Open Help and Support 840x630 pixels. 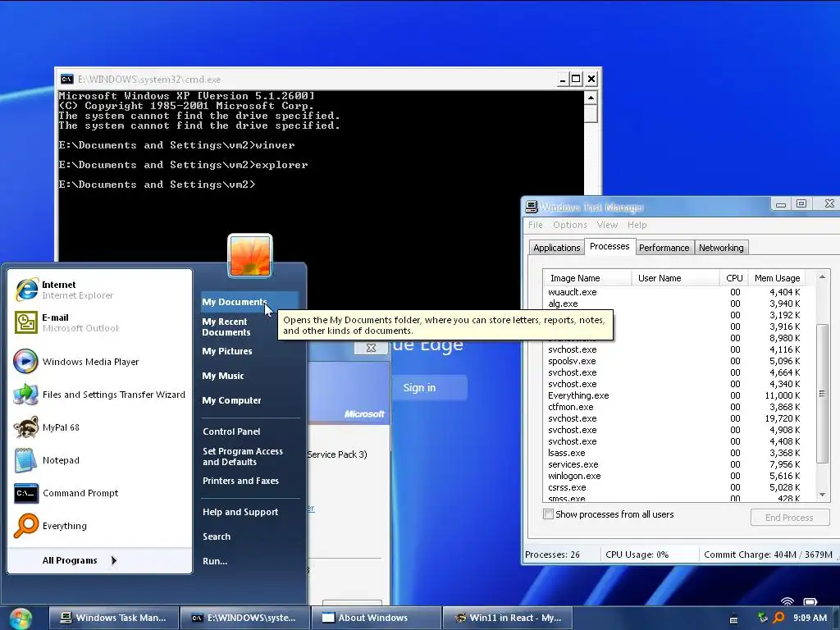click(x=249, y=512)
